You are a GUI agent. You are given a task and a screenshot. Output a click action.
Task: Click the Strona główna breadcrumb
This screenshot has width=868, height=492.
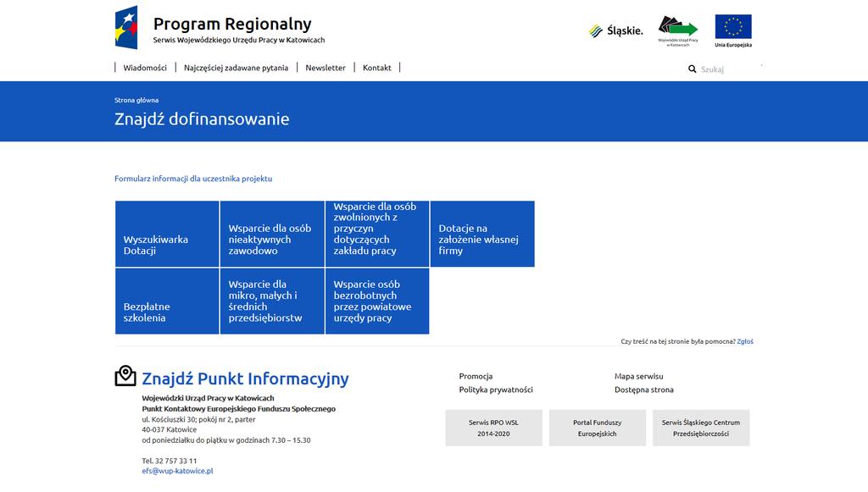136,100
